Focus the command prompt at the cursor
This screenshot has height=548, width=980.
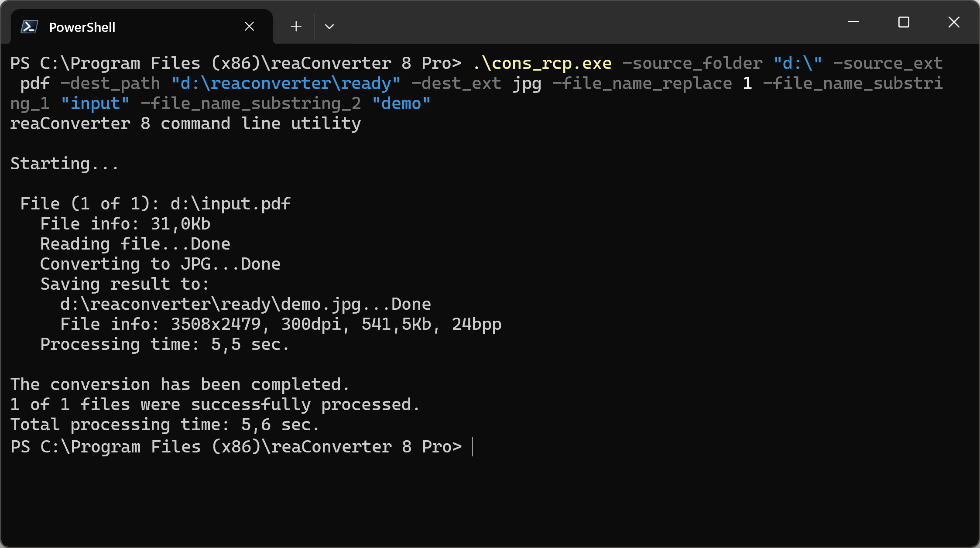tap(473, 447)
